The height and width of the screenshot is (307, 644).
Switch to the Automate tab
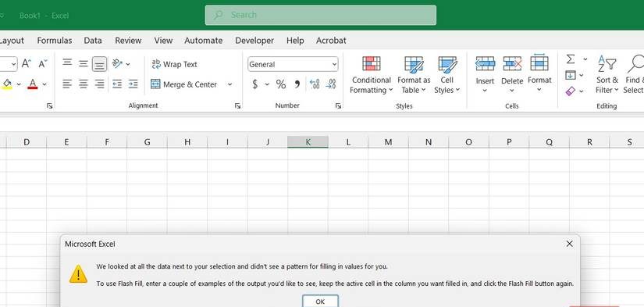tap(203, 41)
